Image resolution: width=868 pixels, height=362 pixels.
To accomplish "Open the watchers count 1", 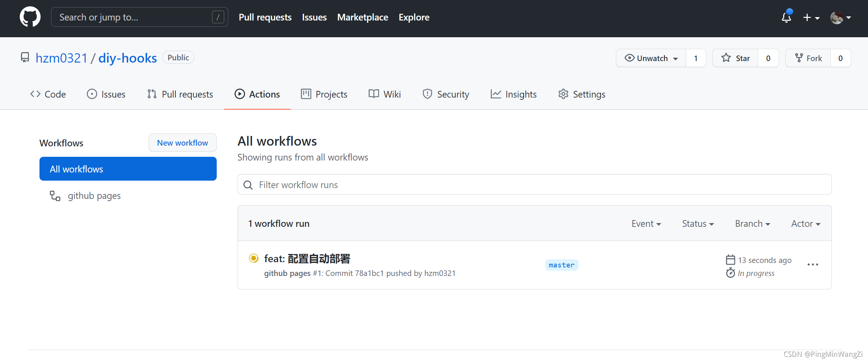I will [696, 58].
